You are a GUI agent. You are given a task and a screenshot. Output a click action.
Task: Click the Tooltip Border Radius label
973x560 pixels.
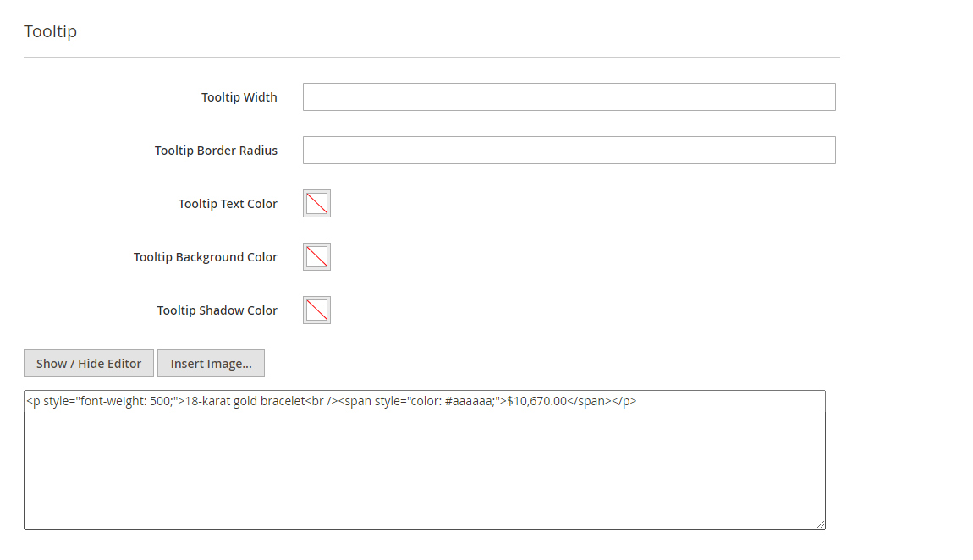pyautogui.click(x=216, y=151)
